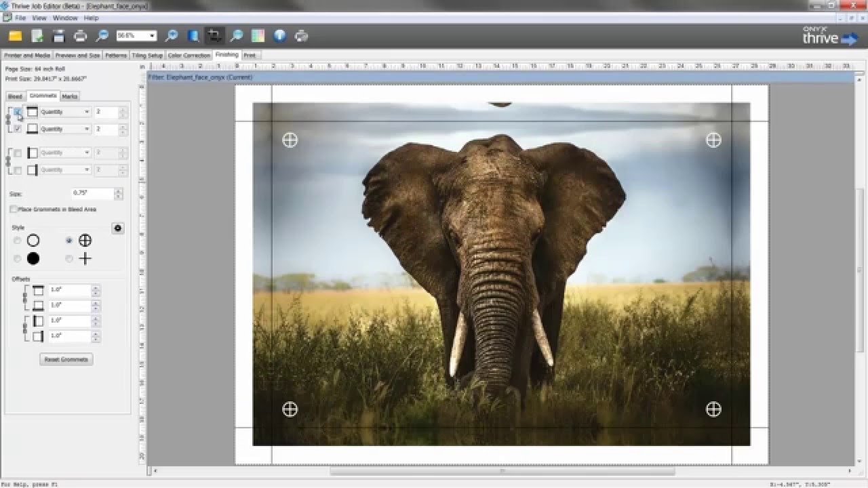Click the Reset Grommets button

pyautogui.click(x=66, y=359)
